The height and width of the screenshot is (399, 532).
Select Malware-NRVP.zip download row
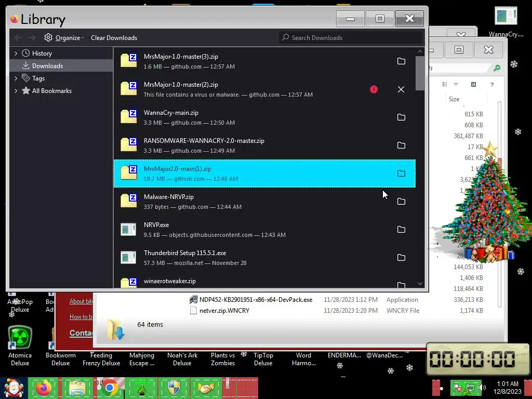coord(264,202)
